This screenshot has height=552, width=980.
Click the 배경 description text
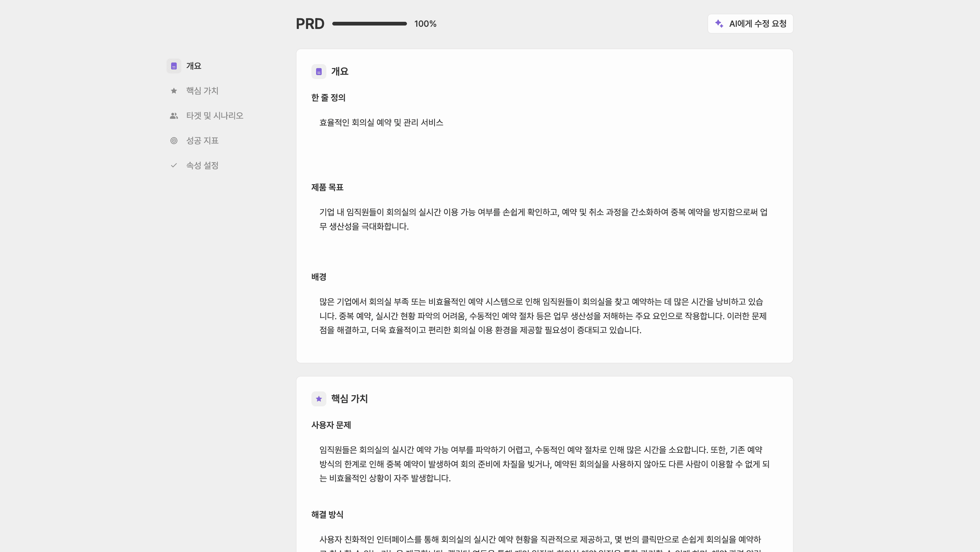(543, 316)
